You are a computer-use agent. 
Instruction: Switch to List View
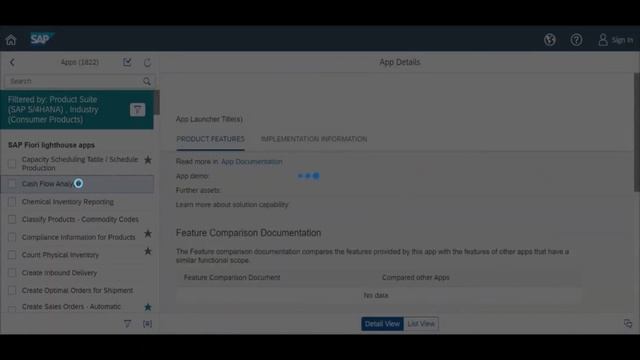[421, 324]
